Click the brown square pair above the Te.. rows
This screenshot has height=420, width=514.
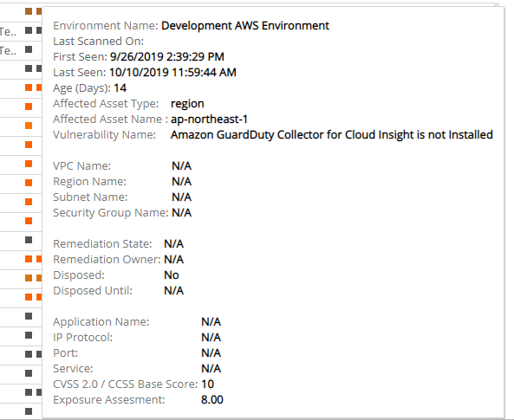tap(34, 11)
